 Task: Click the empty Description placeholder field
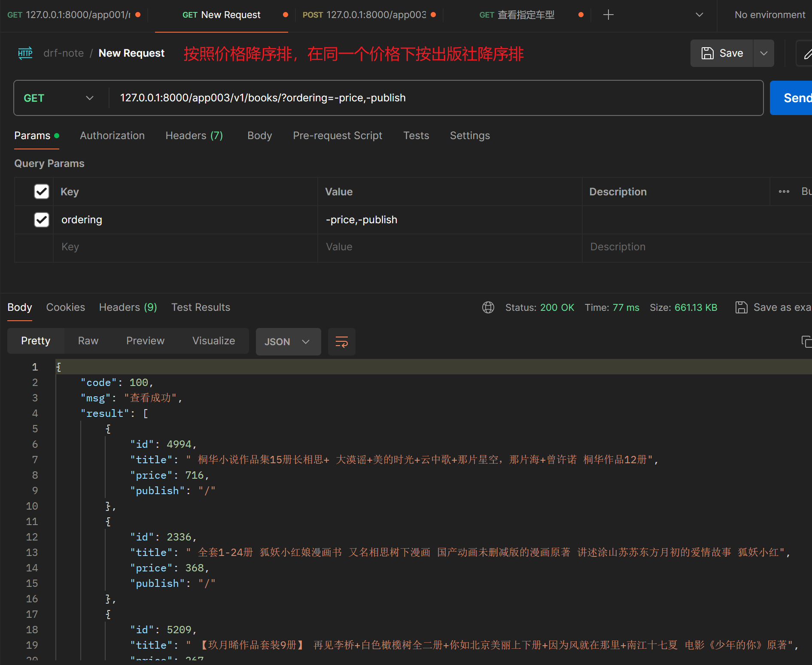[x=697, y=247]
